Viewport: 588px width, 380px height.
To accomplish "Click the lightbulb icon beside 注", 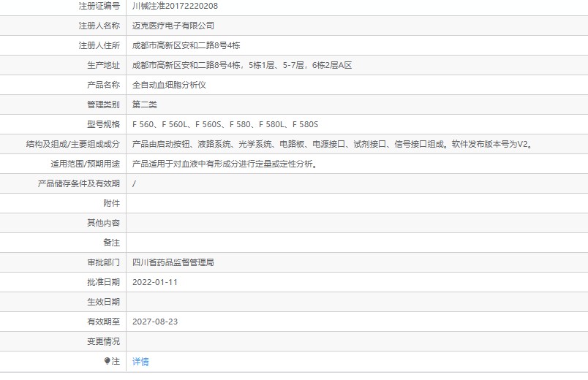I will coord(108,361).
